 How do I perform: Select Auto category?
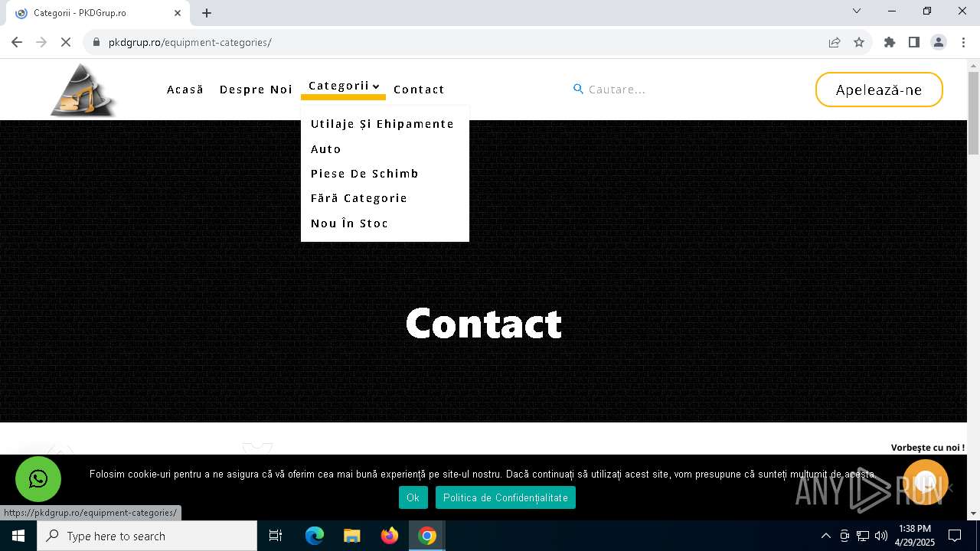tap(326, 149)
